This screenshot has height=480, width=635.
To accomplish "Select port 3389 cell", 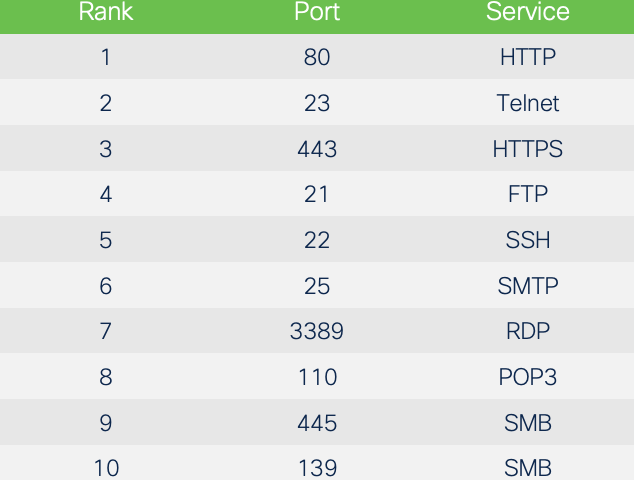I will click(317, 331).
